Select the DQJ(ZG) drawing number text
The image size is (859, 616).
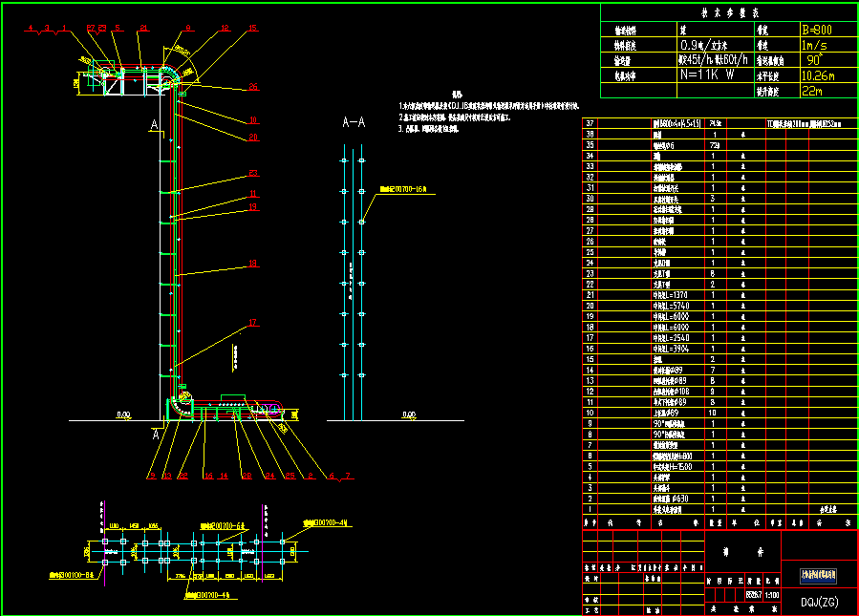[x=819, y=601]
